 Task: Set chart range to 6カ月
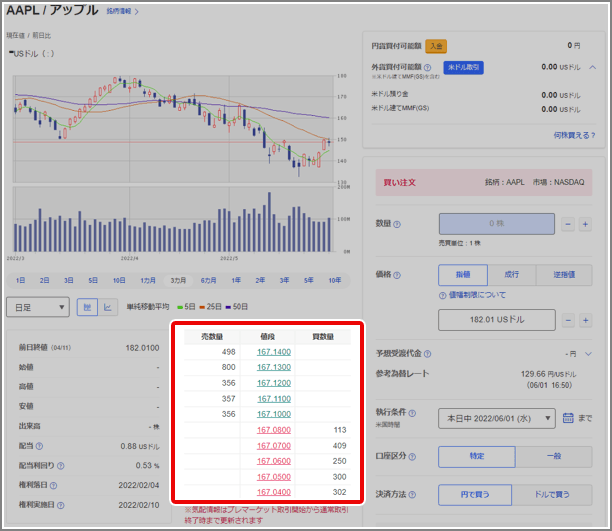[208, 280]
